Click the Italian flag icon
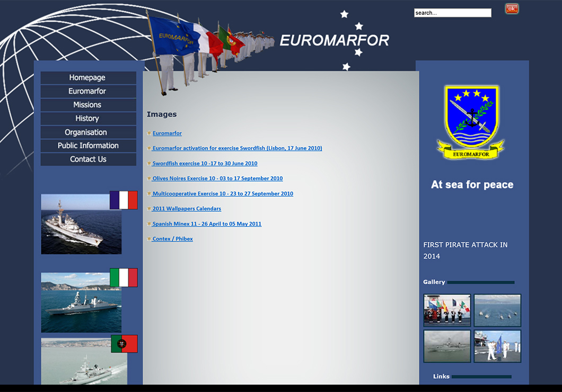This screenshot has height=392, width=562. 124,278
